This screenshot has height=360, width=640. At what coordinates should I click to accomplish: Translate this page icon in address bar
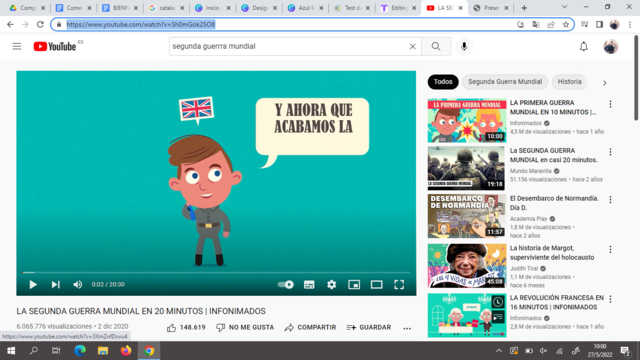[536, 24]
